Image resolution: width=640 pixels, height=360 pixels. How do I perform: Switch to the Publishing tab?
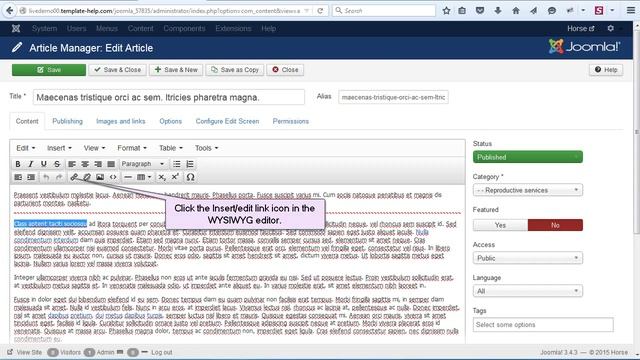point(67,121)
